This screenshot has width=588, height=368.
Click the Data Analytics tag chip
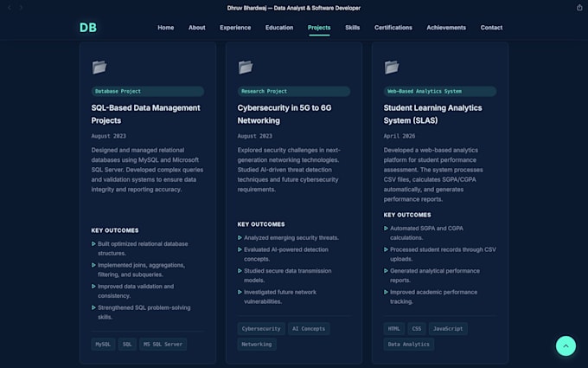pyautogui.click(x=409, y=345)
